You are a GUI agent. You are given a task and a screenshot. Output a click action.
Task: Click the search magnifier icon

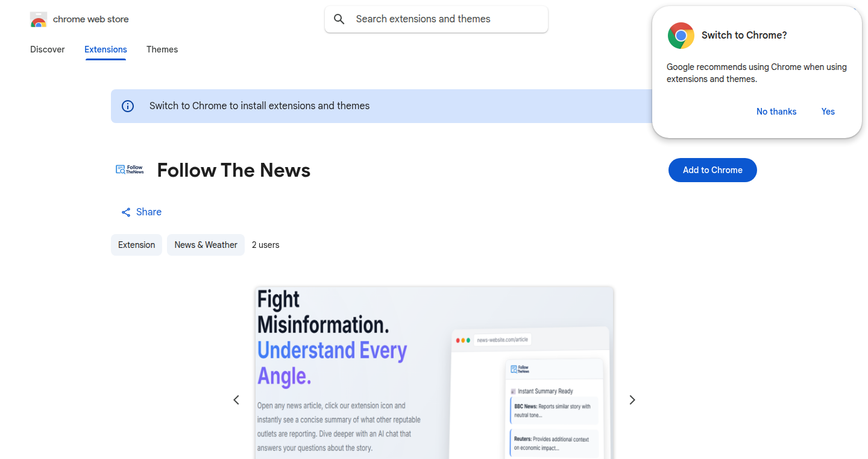(x=339, y=19)
